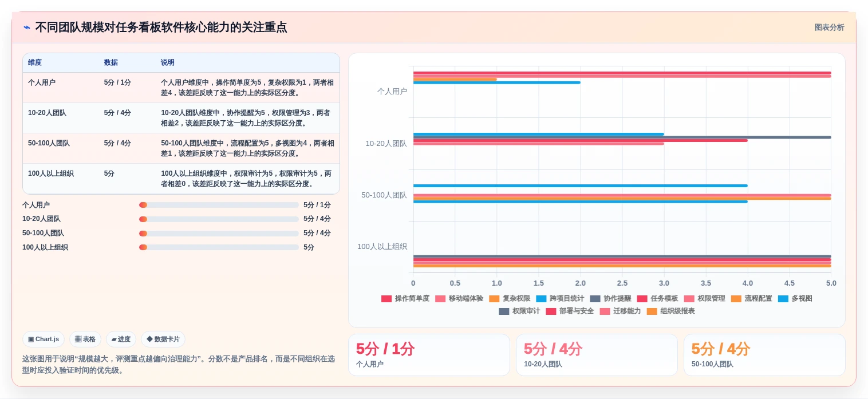Hide the 组织级报表 dataset in legend
Screen dimensions: 868x399
coord(670,311)
